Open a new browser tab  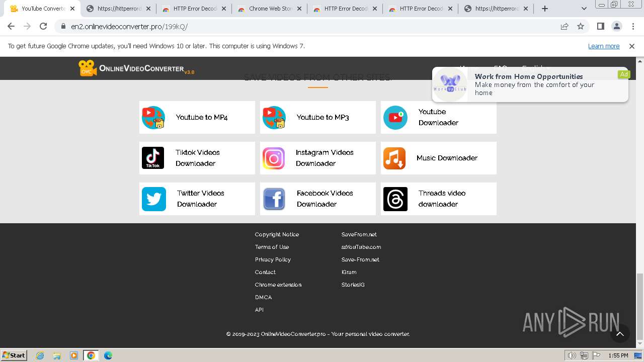tap(545, 9)
